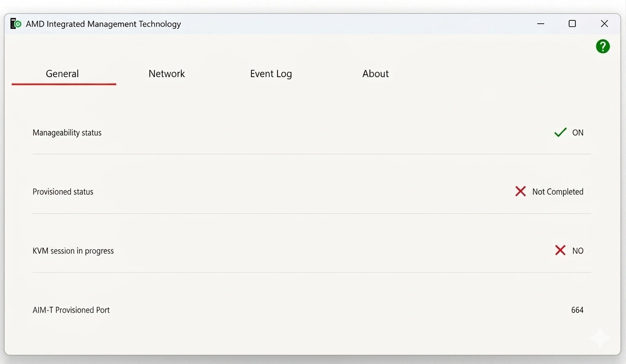Minimize the AMD management window

540,24
